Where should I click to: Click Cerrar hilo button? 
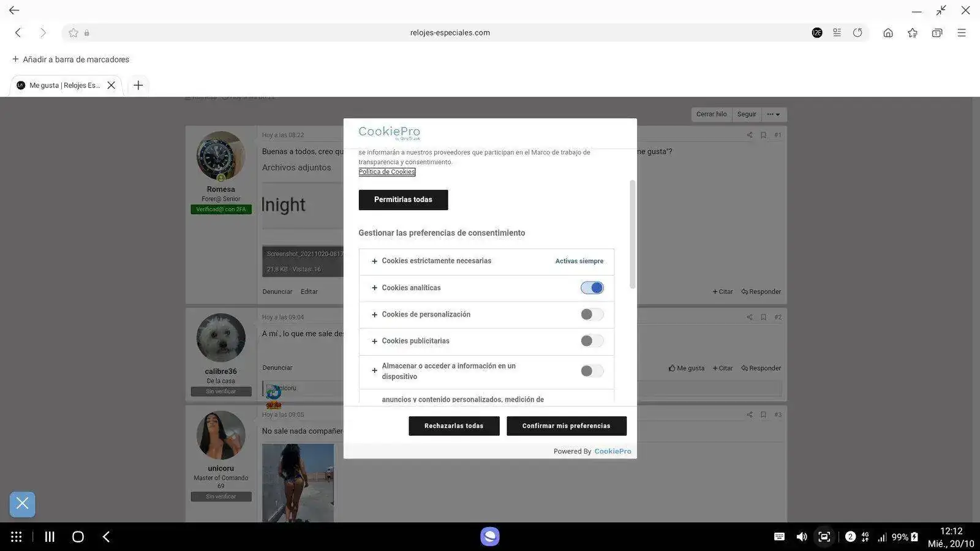click(711, 114)
